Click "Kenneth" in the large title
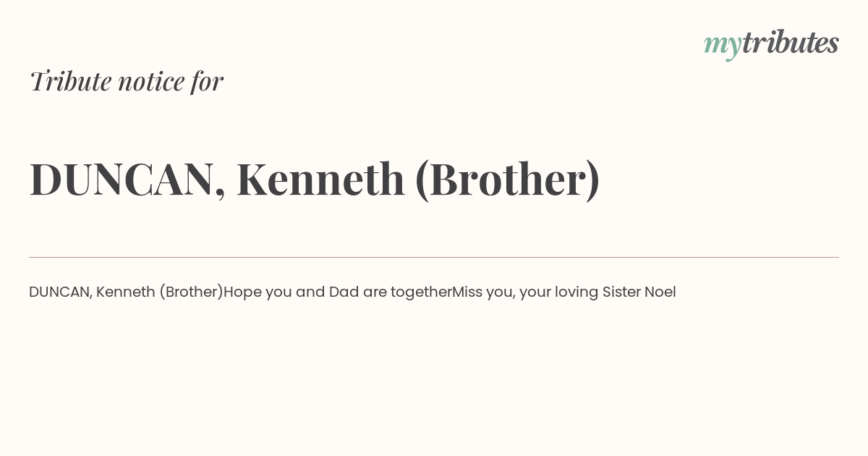This screenshot has height=456, width=868. coord(320,179)
